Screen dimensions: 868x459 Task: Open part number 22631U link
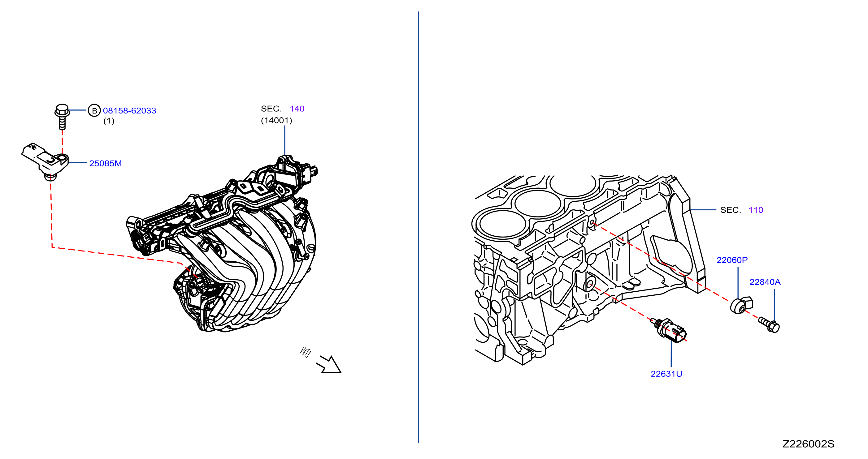[x=666, y=374]
